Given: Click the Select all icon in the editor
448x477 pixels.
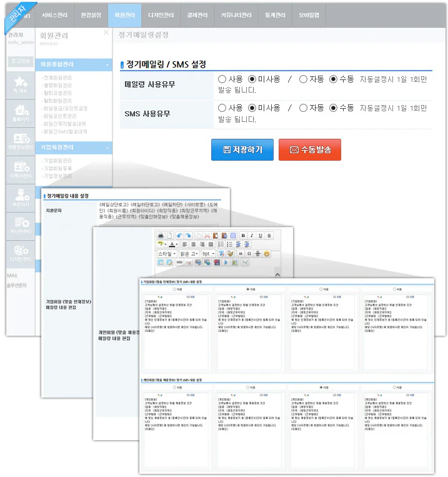Looking at the screenshot, I should [x=233, y=236].
